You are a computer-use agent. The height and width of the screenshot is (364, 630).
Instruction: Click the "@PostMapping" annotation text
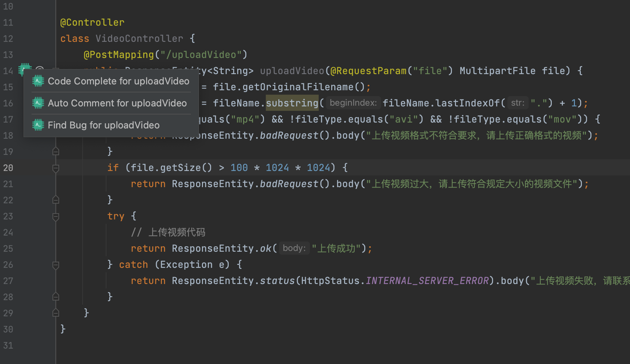[119, 54]
